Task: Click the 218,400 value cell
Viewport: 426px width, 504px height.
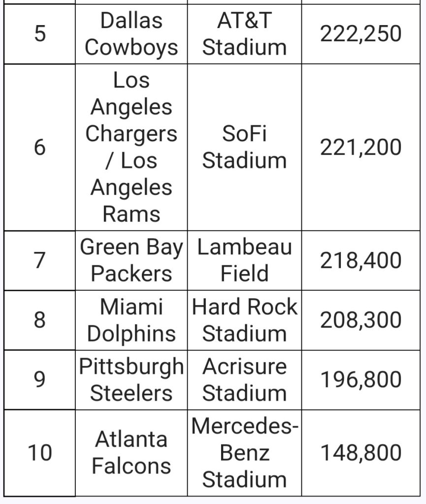Action: [x=360, y=260]
